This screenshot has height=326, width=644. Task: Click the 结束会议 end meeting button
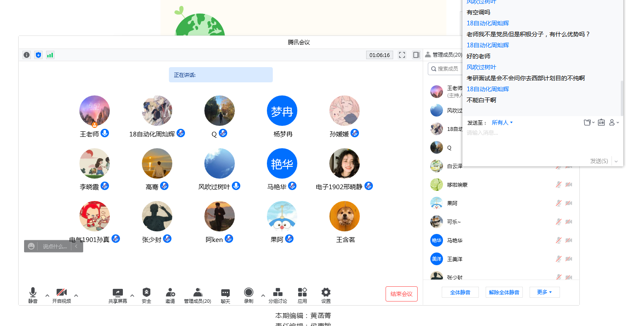[x=401, y=294]
